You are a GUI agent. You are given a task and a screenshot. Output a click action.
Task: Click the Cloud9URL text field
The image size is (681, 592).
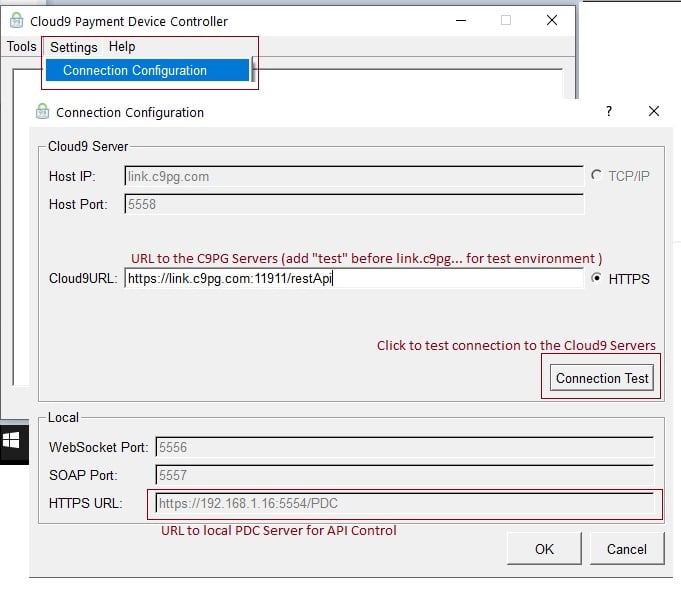354,278
